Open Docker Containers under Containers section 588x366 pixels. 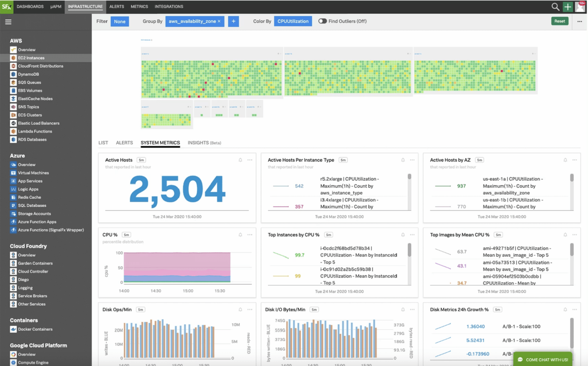(35, 329)
